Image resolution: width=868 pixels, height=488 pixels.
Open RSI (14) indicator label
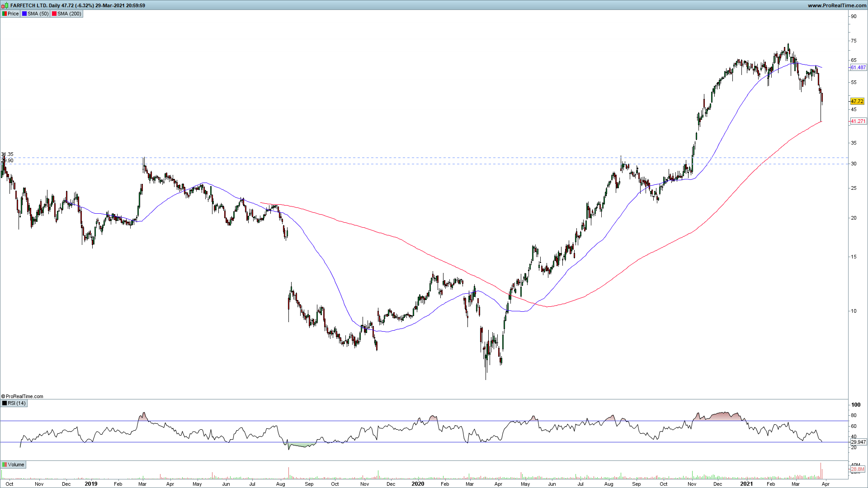click(x=17, y=403)
